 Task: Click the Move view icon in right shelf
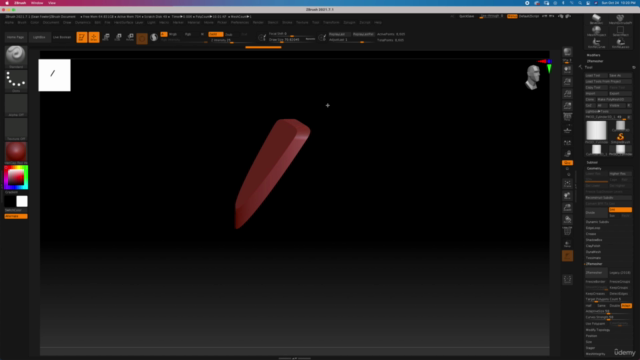click(567, 196)
